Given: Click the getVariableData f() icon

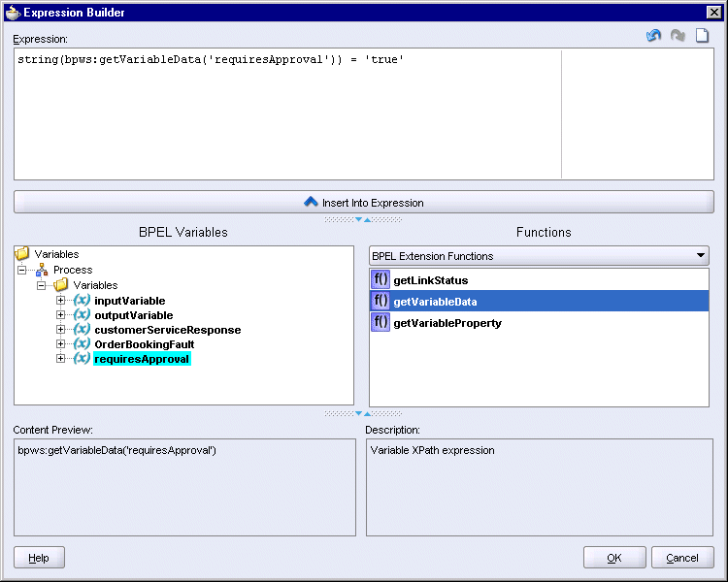Looking at the screenshot, I should point(381,301).
